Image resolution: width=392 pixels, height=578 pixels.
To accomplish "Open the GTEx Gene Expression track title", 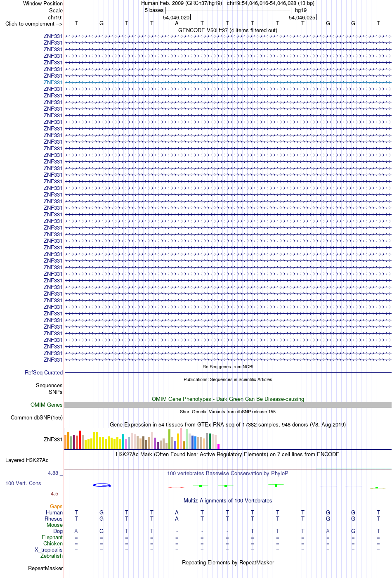I will point(228,424).
